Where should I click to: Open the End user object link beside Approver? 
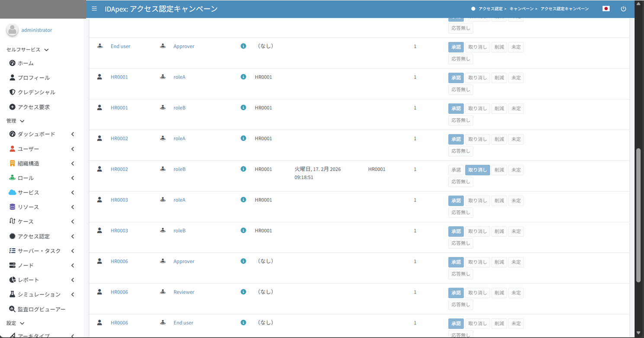tap(120, 46)
